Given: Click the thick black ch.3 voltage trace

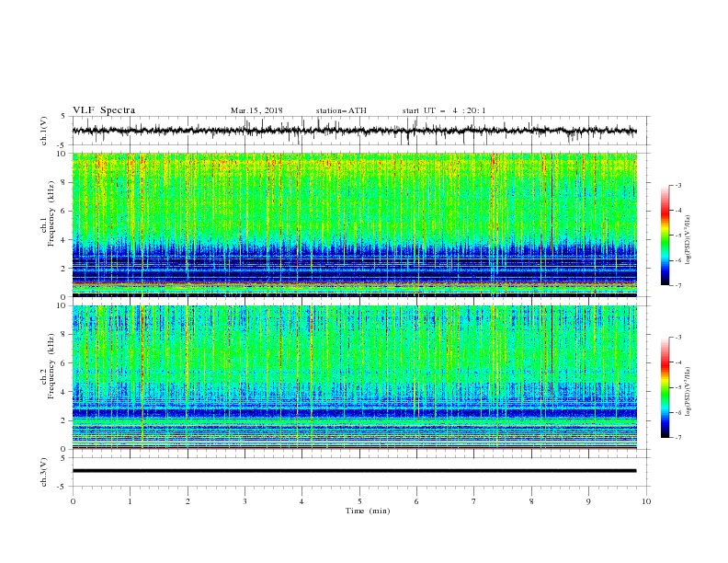Looking at the screenshot, I should 354,471.
